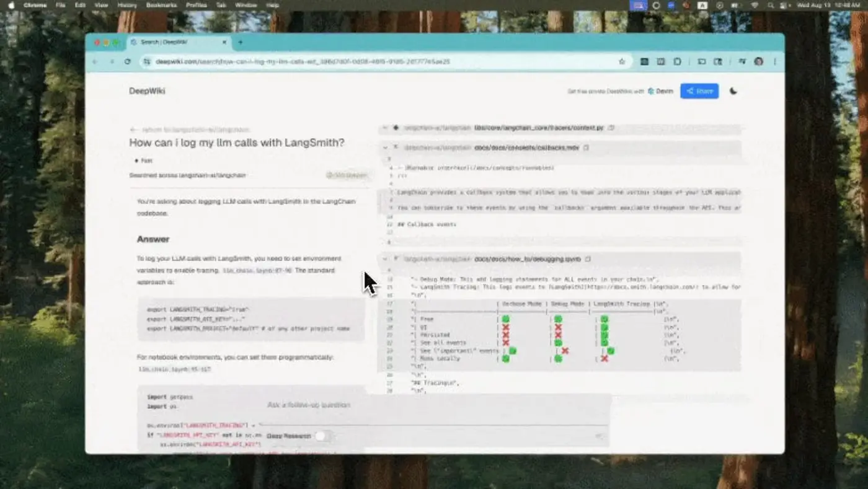Open the llm_chain.ipynb:95-117 citation reference

(x=174, y=369)
